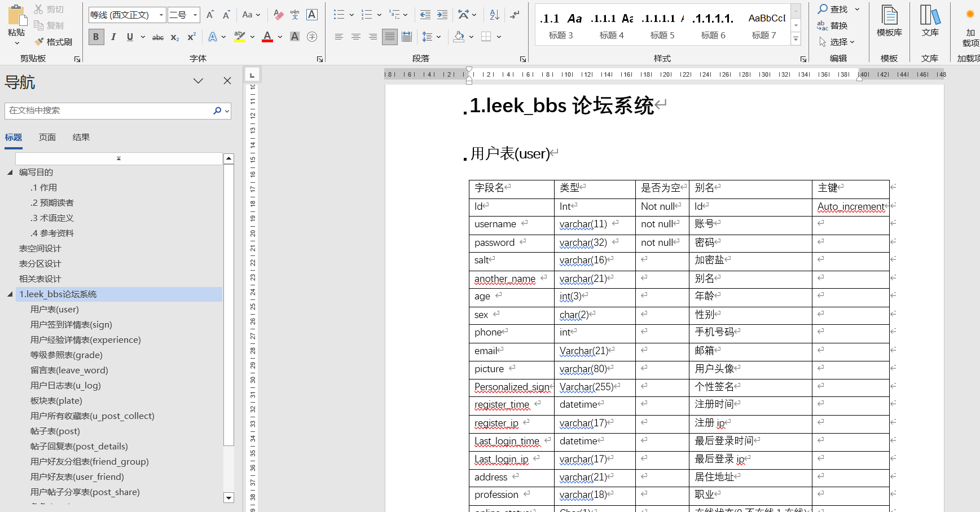Apply the 标题 3 style
The width and height of the screenshot is (980, 512).
point(561,25)
